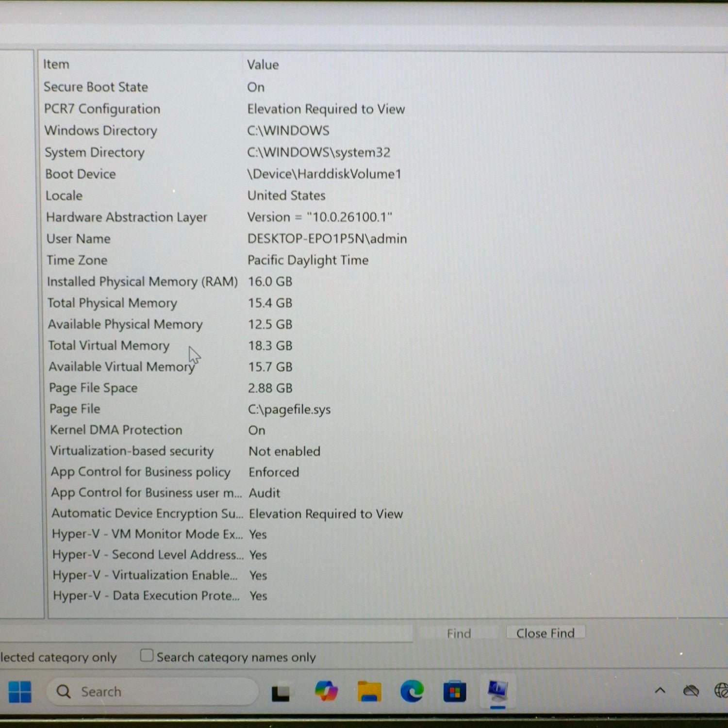The image size is (728, 728).
Task: Select the Virtualization-based security row
Action: pos(132,451)
